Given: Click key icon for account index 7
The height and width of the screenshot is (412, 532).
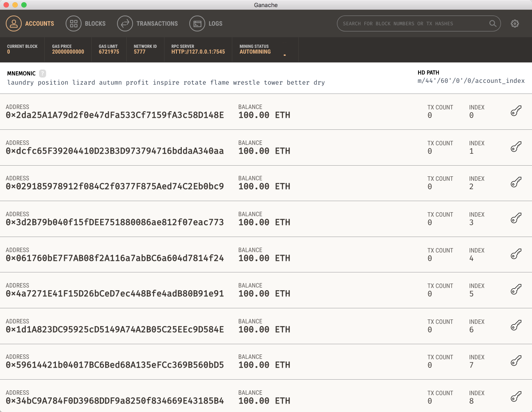Looking at the screenshot, I should pos(516,361).
